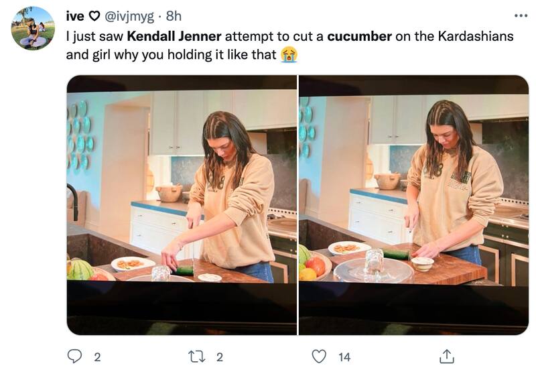Like the tweet with the heart icon
Screen dimensions: 536x392
tap(320, 357)
